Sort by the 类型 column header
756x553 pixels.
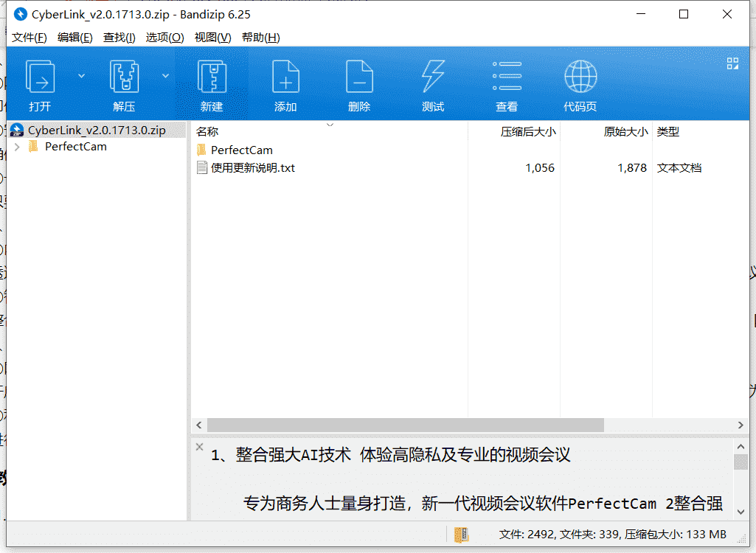click(x=667, y=132)
